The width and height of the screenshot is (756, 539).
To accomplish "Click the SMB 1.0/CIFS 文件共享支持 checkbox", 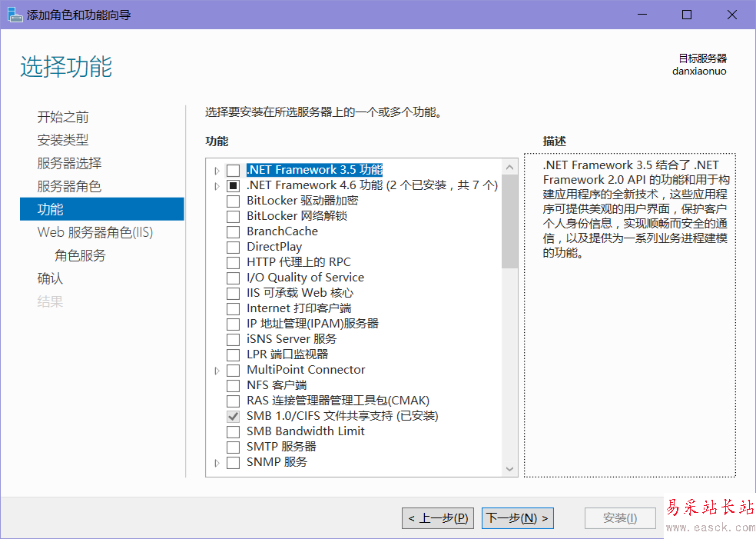I will [x=234, y=417].
